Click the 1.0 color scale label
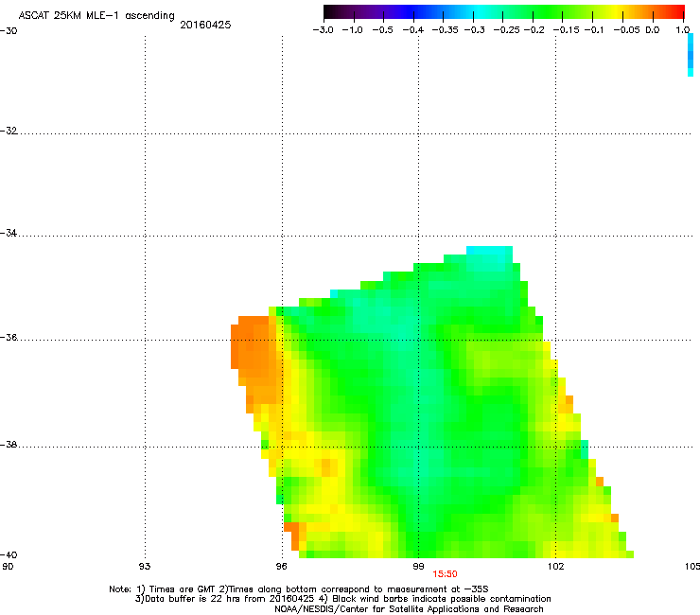 pos(683,30)
